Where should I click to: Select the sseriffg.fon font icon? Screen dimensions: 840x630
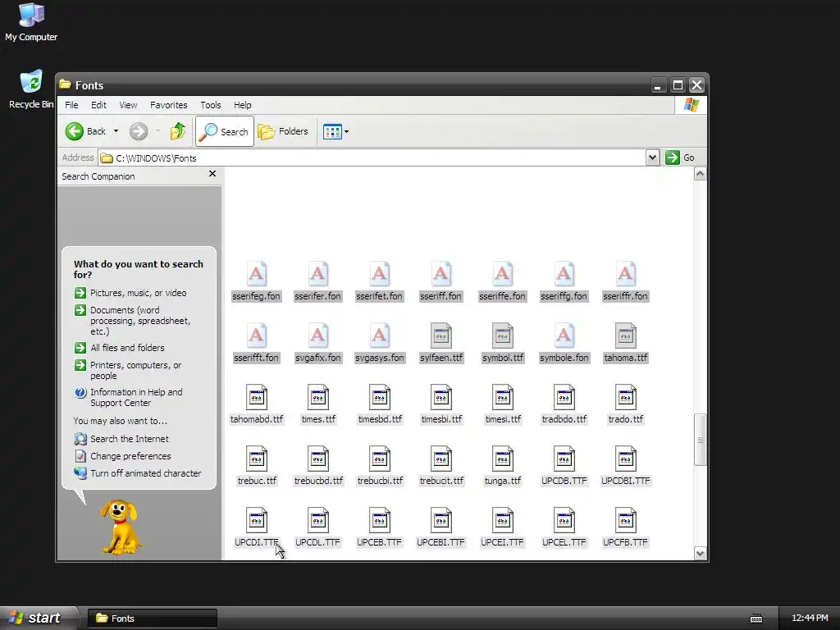[x=564, y=274]
